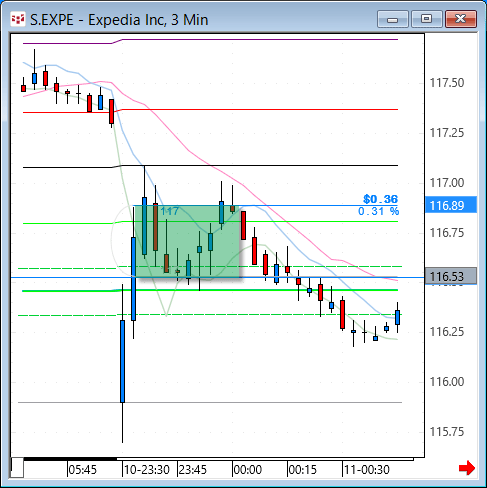
Task: Click the white box at scrollbar left
Action: pyautogui.click(x=17, y=467)
